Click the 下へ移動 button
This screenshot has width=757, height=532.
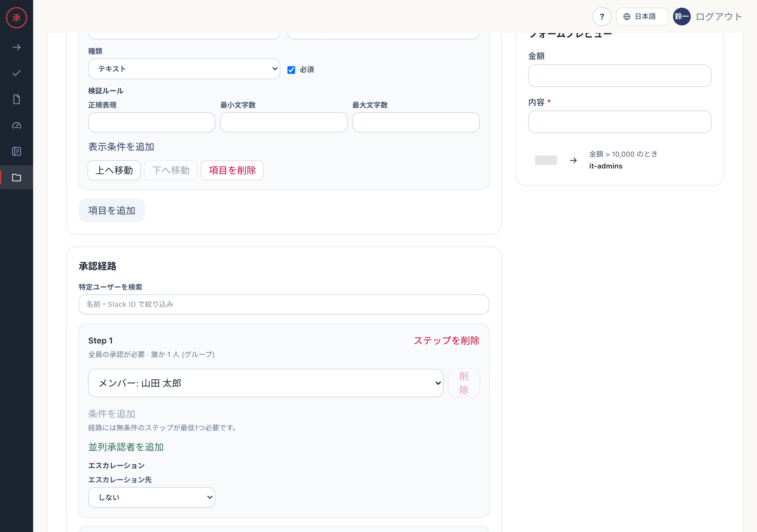[x=171, y=170]
